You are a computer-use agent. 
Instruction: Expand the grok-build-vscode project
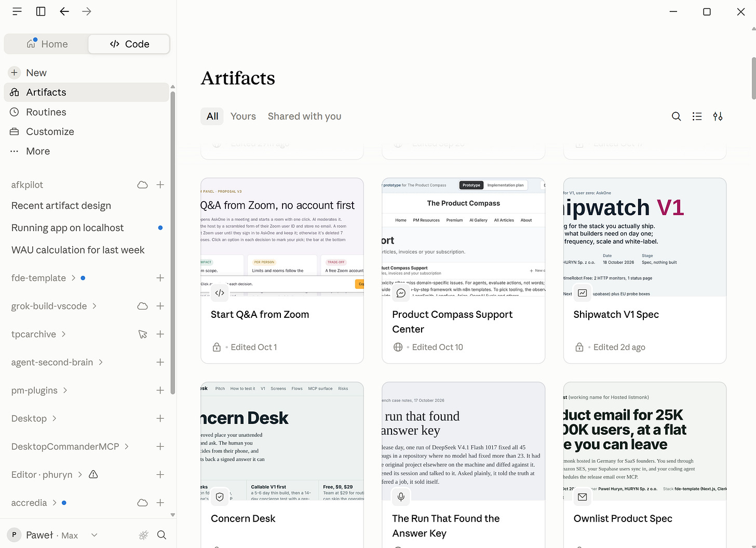[95, 306]
